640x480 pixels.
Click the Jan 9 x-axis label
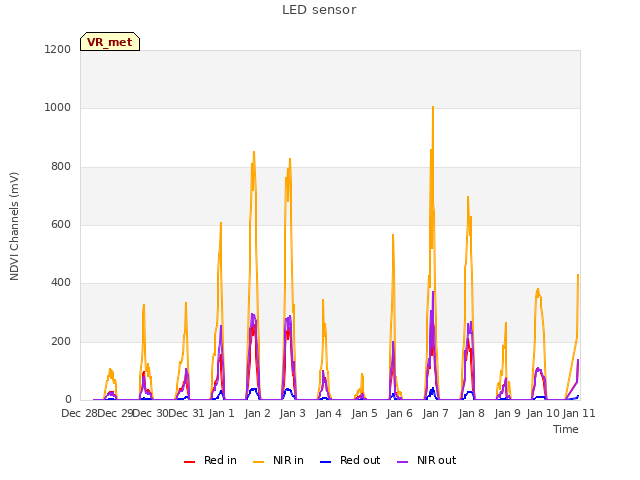click(507, 413)
